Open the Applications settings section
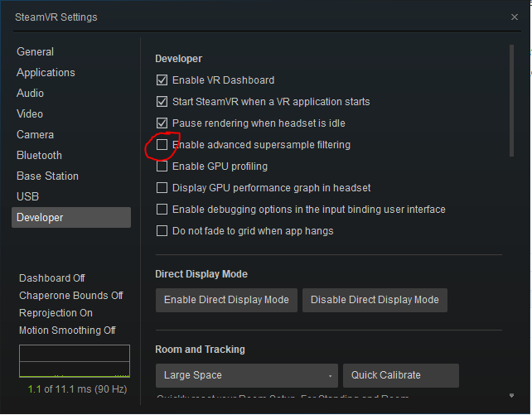The width and height of the screenshot is (532, 415). pyautogui.click(x=46, y=73)
